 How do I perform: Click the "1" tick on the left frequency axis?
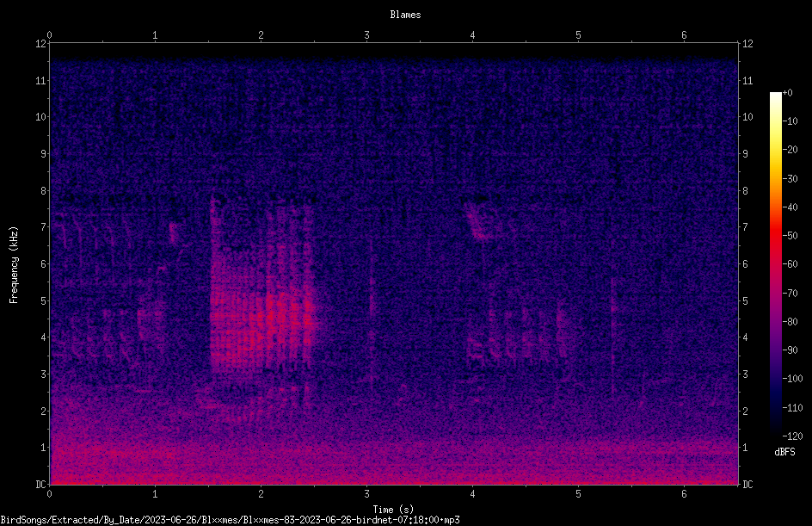(44, 448)
